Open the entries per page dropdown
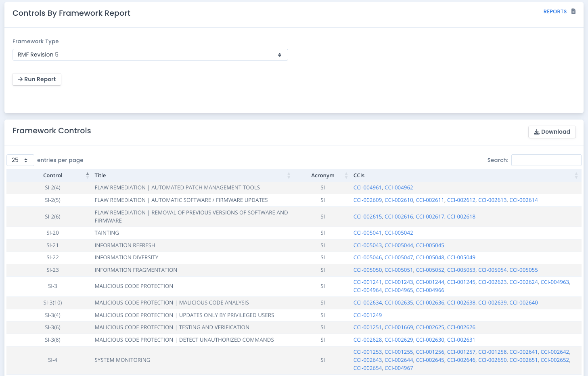588x376 pixels. pos(20,160)
